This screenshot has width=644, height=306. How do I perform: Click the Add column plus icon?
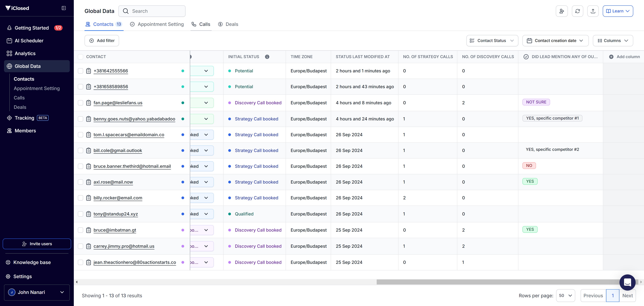(611, 57)
